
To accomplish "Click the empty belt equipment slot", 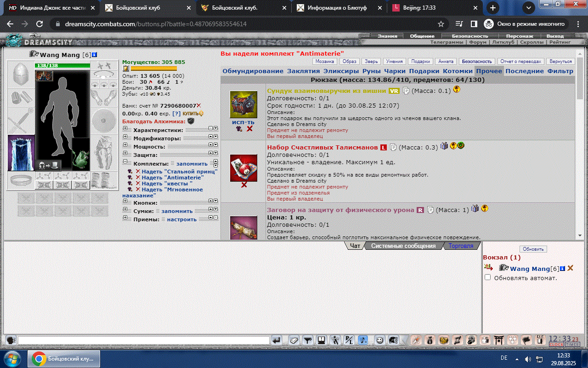I will 21,179.
